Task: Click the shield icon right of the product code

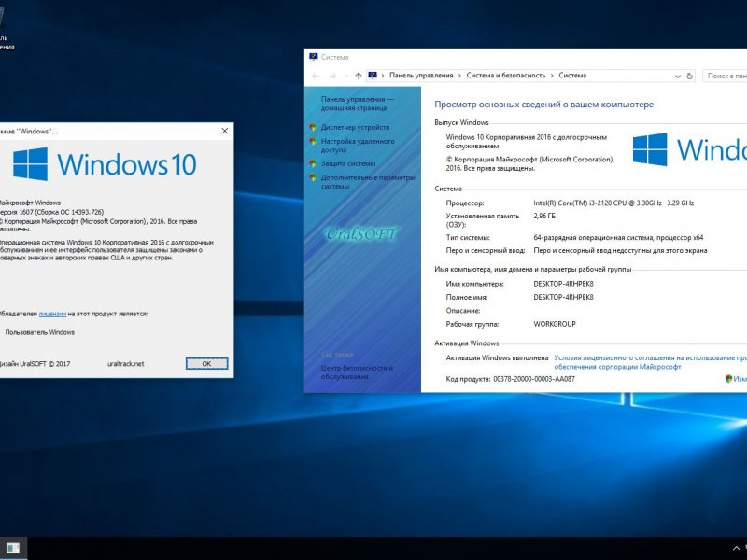Action: click(x=728, y=379)
